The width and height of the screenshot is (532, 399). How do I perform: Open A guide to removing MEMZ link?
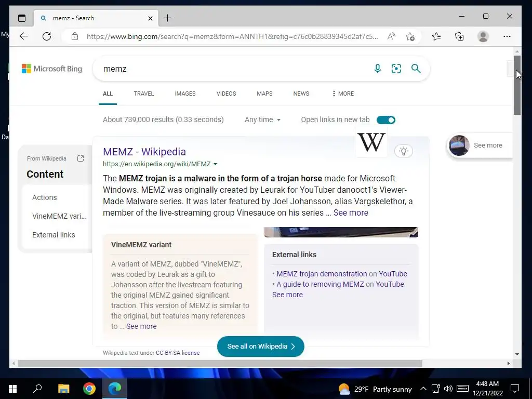[x=320, y=284]
